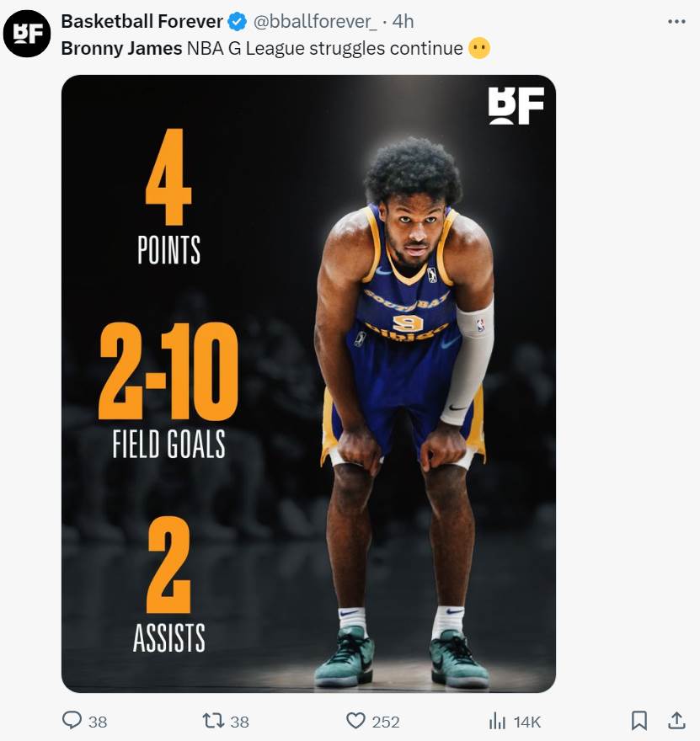Open the three-dot more options menu
Screen dimensions: 700x741
tap(676, 22)
